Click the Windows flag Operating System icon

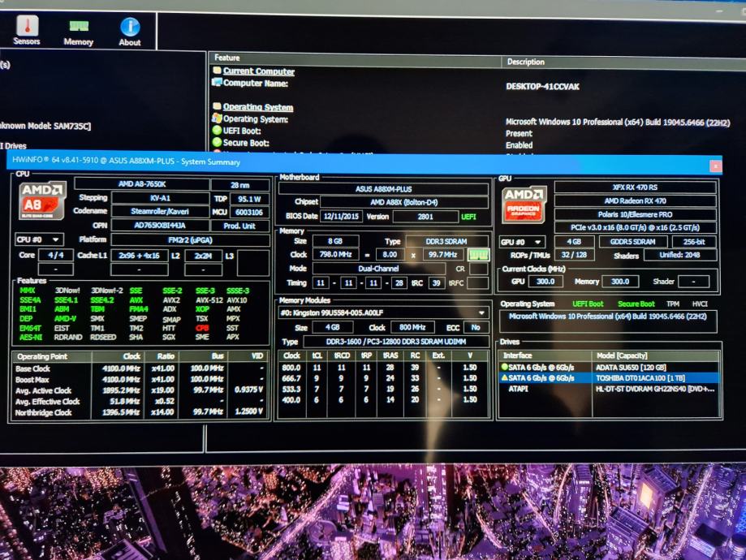tap(217, 118)
